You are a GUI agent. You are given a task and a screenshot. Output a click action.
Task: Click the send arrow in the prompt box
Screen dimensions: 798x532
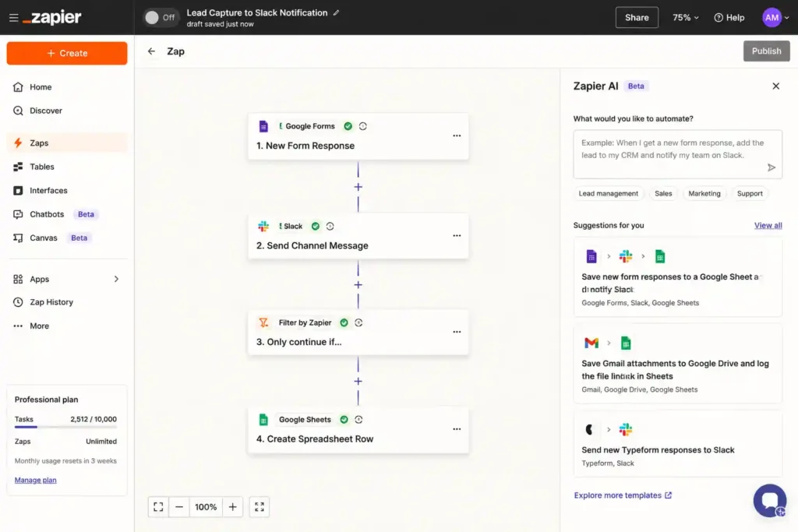coord(771,167)
